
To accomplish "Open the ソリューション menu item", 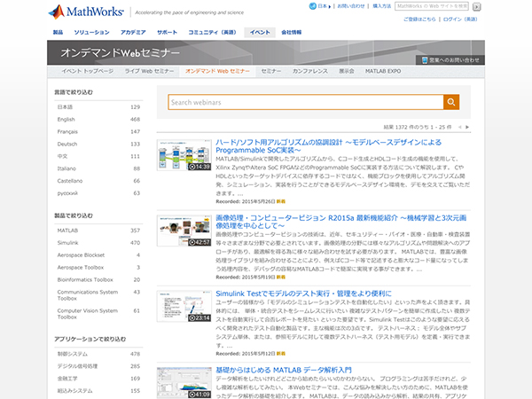I will click(x=91, y=32).
